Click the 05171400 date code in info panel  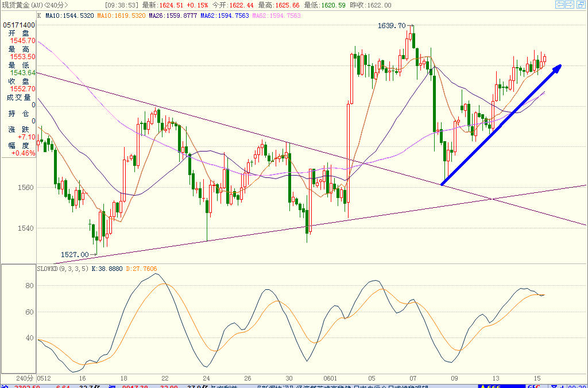pos(19,25)
